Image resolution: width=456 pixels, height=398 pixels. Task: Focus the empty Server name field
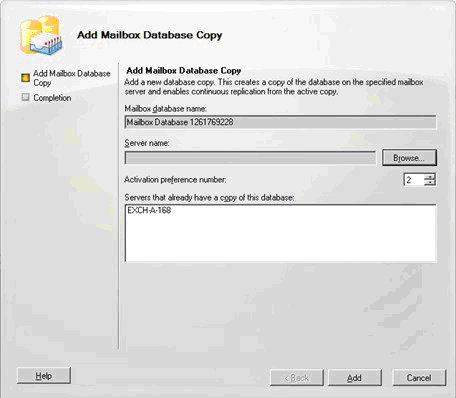[250, 158]
